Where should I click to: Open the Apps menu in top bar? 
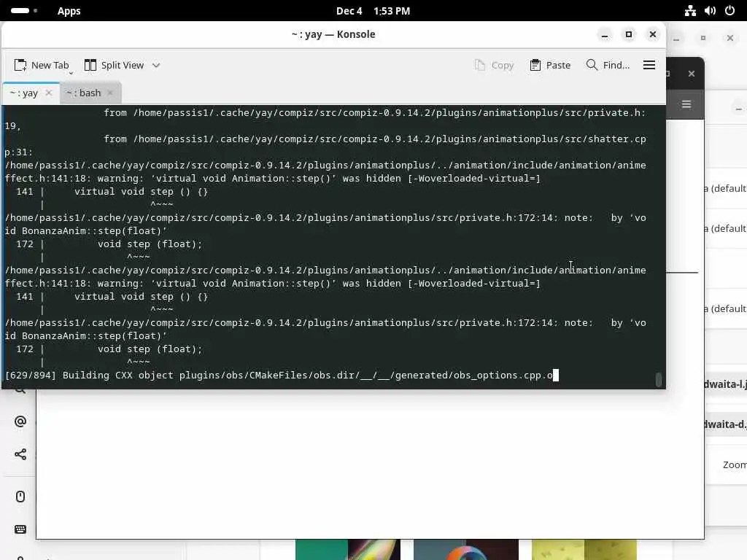(x=69, y=11)
